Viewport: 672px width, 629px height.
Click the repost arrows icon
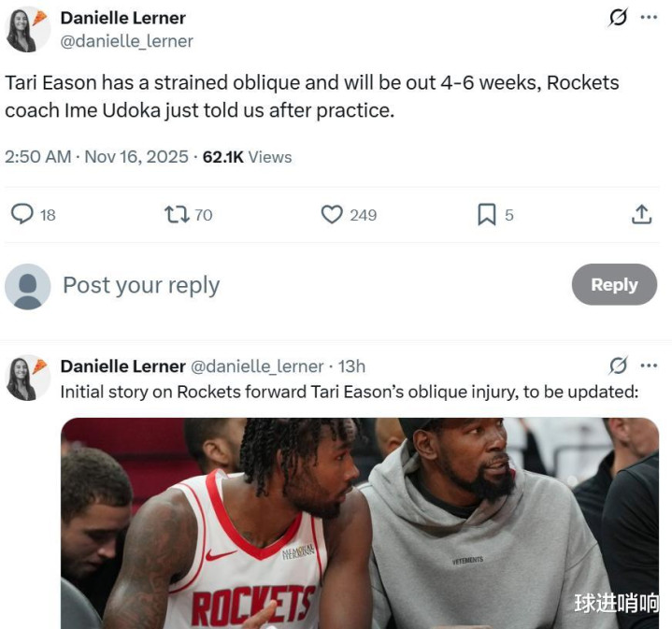[x=177, y=214]
